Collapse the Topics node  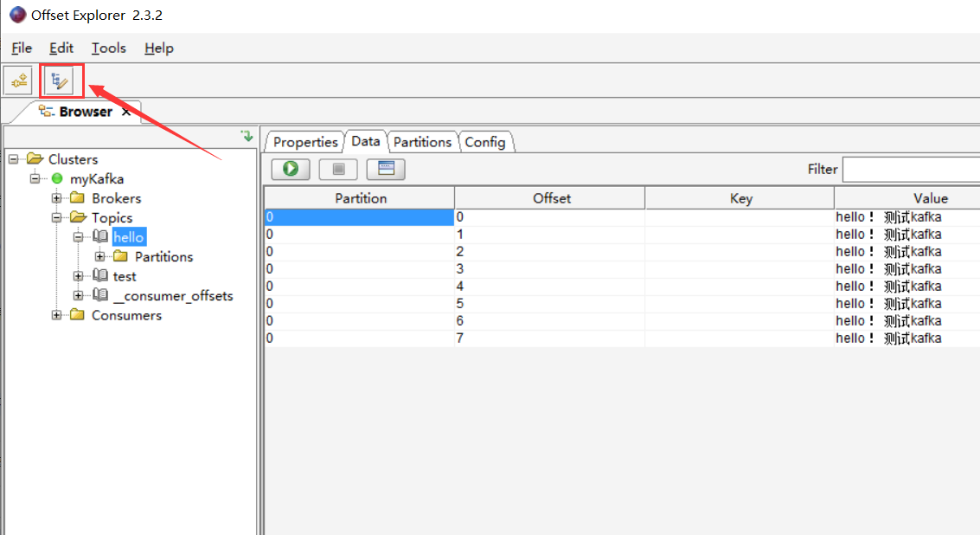[56, 218]
